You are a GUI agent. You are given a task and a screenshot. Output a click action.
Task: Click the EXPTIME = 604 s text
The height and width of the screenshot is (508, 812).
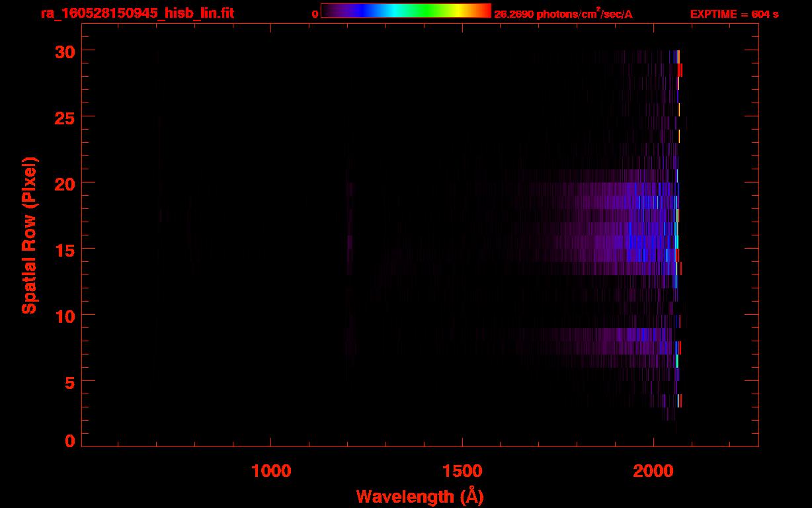tap(734, 14)
